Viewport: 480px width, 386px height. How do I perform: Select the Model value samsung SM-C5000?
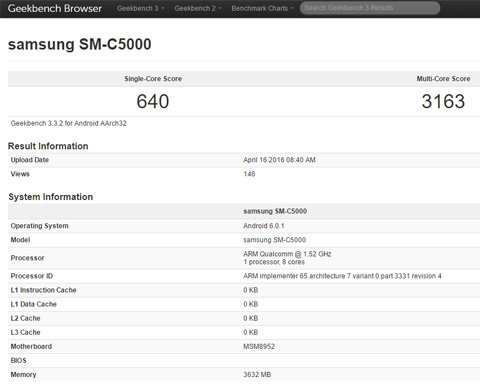coord(275,240)
